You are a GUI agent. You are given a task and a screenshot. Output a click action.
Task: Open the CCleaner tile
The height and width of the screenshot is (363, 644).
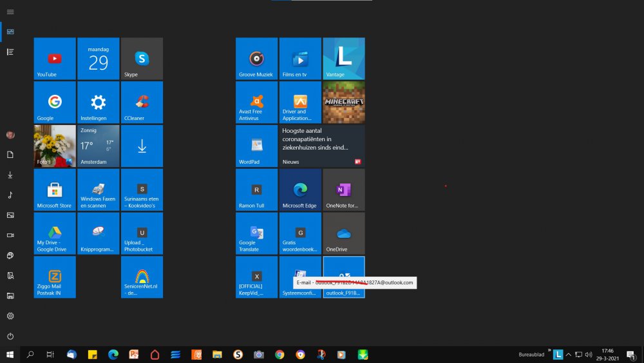pos(142,103)
